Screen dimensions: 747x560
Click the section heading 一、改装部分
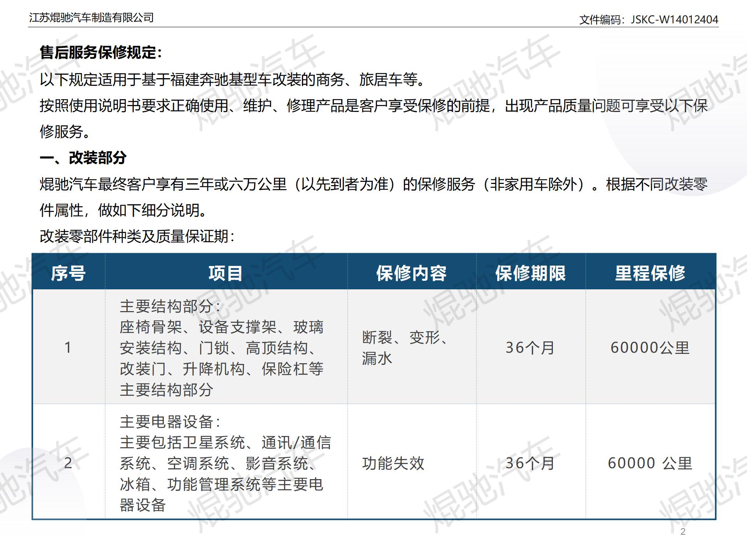pyautogui.click(x=83, y=158)
